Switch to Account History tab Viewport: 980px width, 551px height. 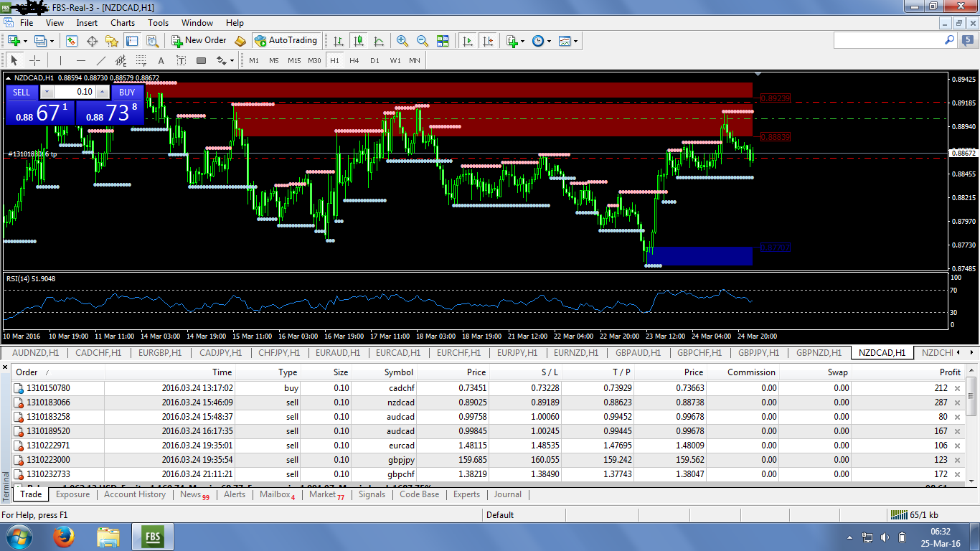(x=135, y=494)
